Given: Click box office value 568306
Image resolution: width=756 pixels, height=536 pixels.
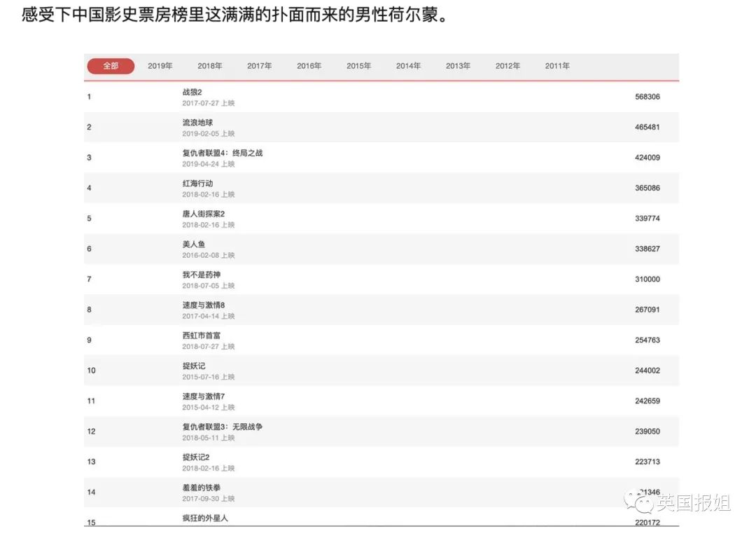Looking at the screenshot, I should click(647, 97).
